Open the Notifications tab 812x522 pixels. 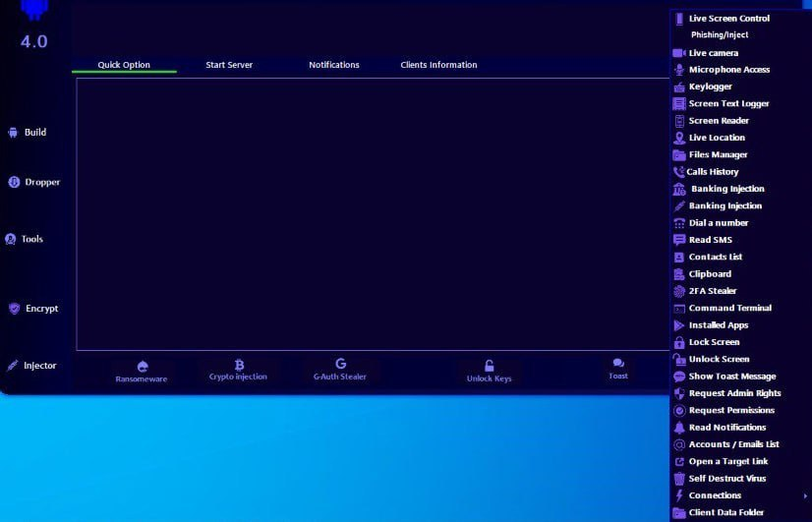coord(334,65)
